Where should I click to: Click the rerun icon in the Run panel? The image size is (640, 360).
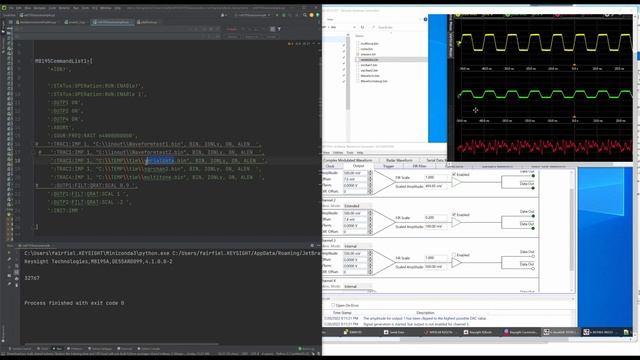[9, 253]
